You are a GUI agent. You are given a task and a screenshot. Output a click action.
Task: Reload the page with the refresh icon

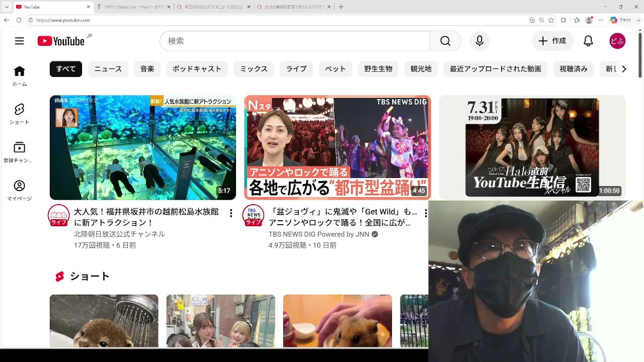pyautogui.click(x=19, y=20)
